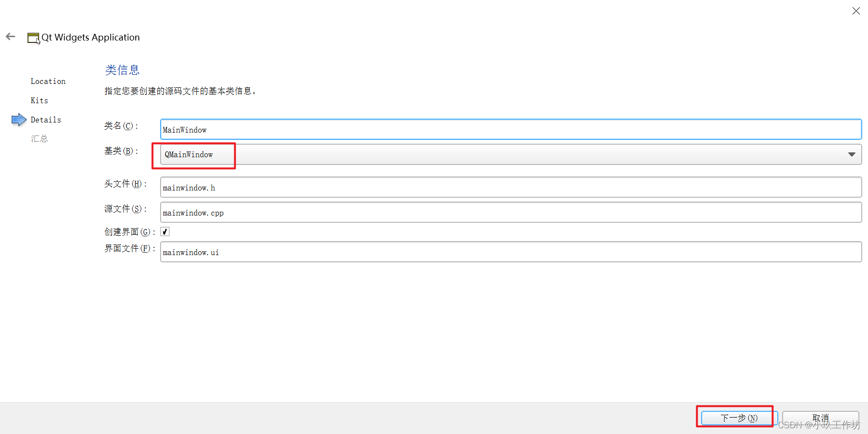Click the 类名(C) label

121,126
